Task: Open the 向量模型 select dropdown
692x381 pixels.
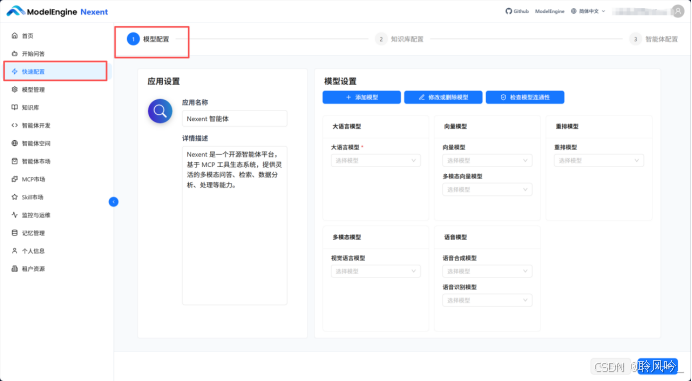Action: (x=487, y=160)
